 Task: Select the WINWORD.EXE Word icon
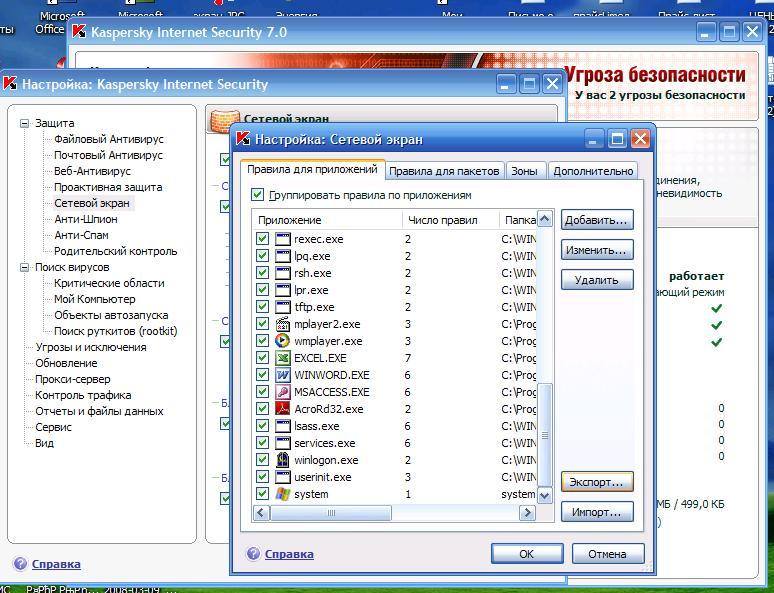283,375
